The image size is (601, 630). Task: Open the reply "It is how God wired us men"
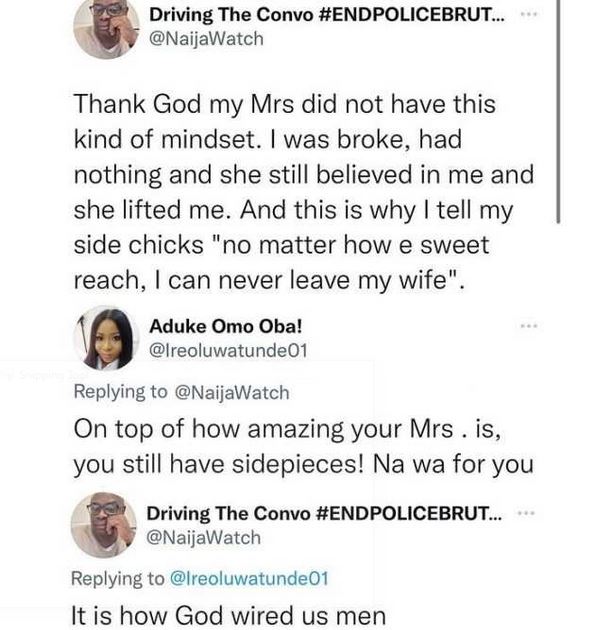click(x=230, y=614)
